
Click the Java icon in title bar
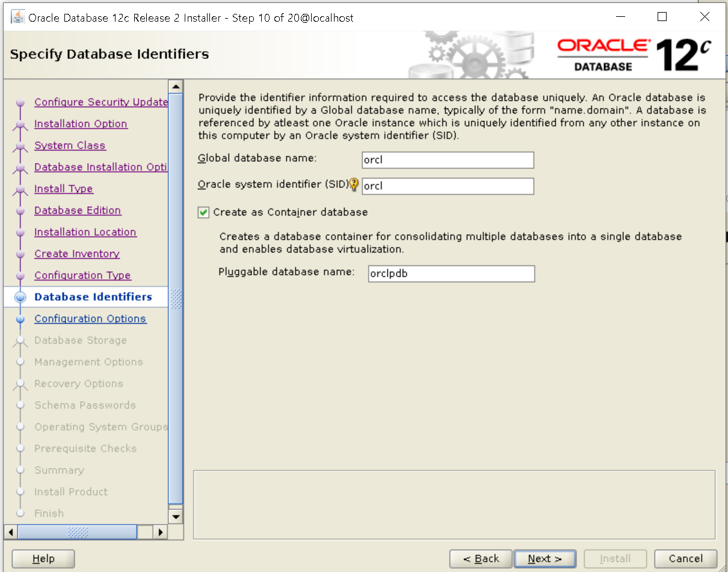18,17
